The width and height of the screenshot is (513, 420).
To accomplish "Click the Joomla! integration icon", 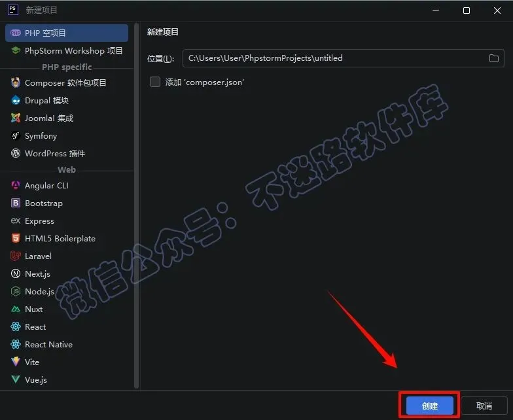I will 16,118.
